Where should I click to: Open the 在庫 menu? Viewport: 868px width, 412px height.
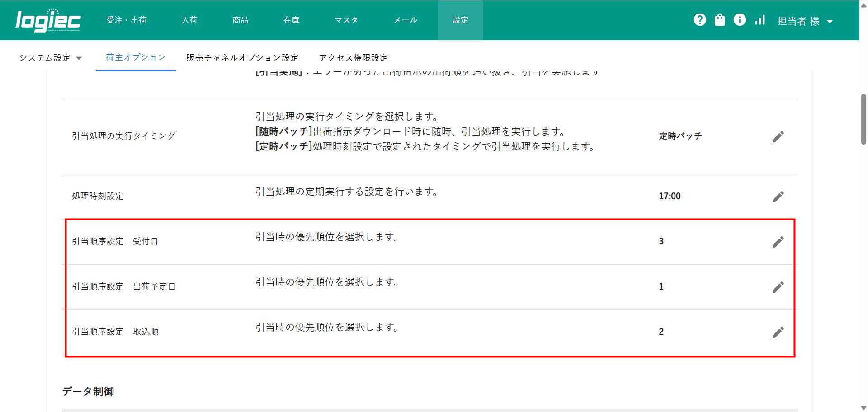(291, 20)
